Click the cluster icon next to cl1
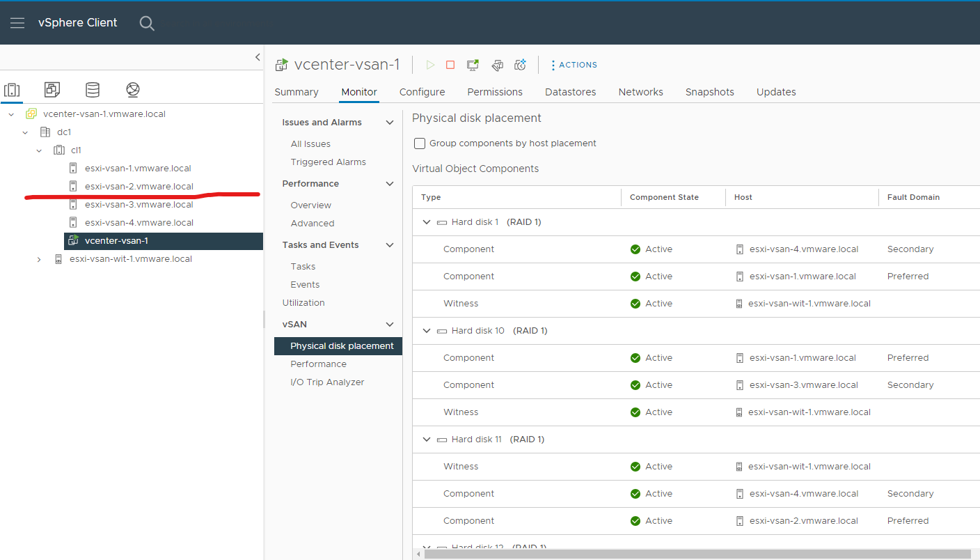 [x=59, y=150]
